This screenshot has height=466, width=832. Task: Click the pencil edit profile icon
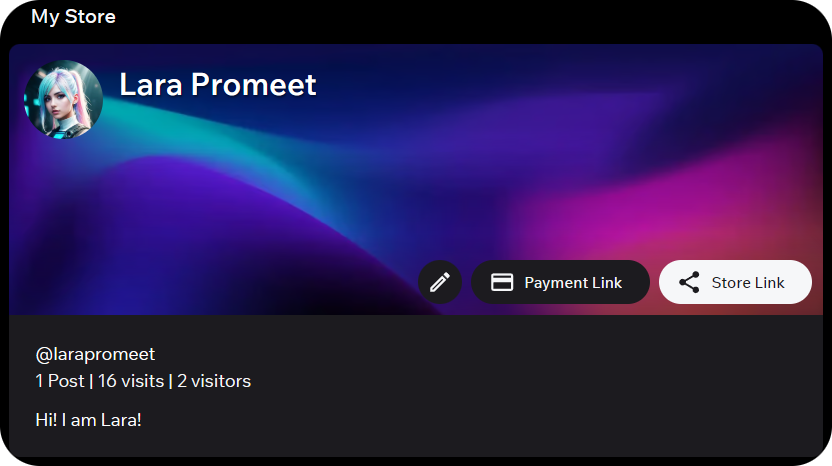pos(439,282)
